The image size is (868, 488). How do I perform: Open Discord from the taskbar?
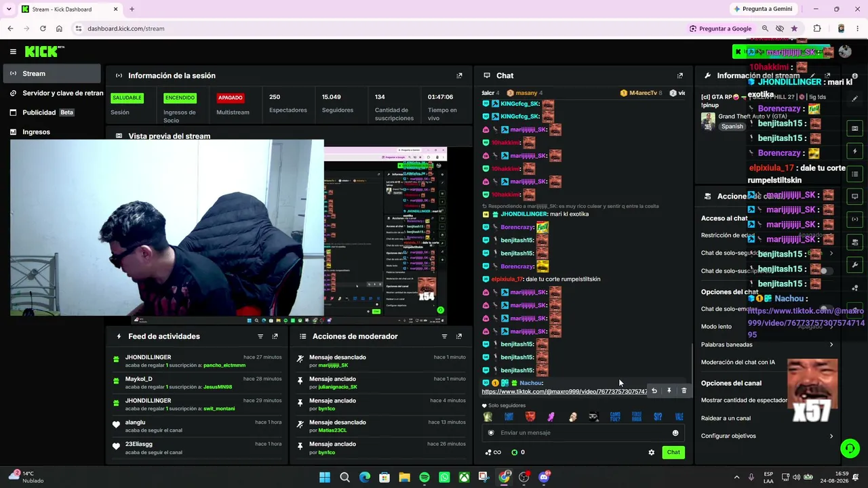coord(544,477)
